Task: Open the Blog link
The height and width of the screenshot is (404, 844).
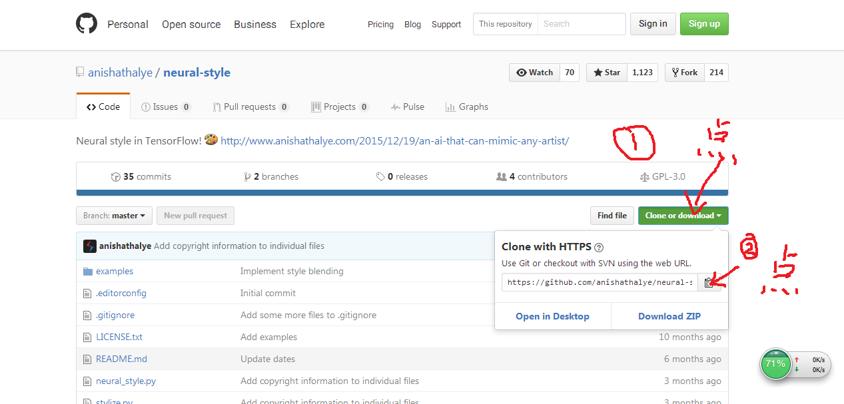Action: (412, 24)
